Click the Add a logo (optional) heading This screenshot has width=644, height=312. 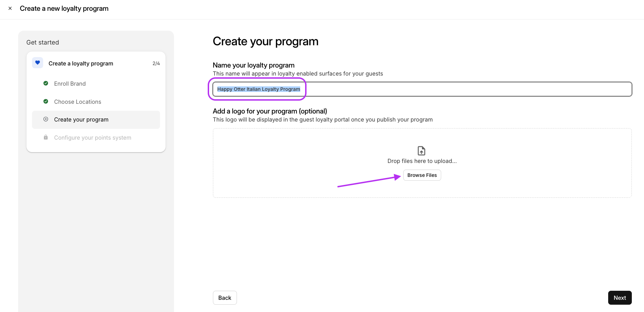(x=270, y=111)
